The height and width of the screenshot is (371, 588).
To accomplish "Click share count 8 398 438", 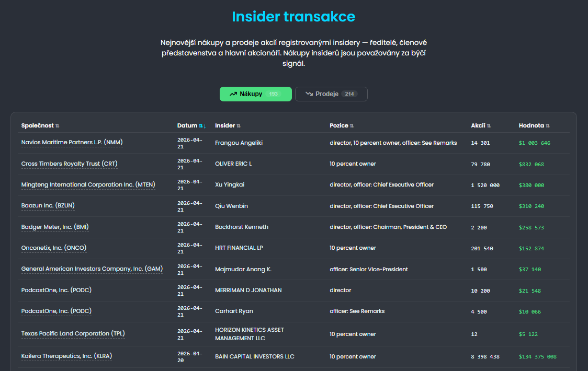I will click(x=485, y=357).
